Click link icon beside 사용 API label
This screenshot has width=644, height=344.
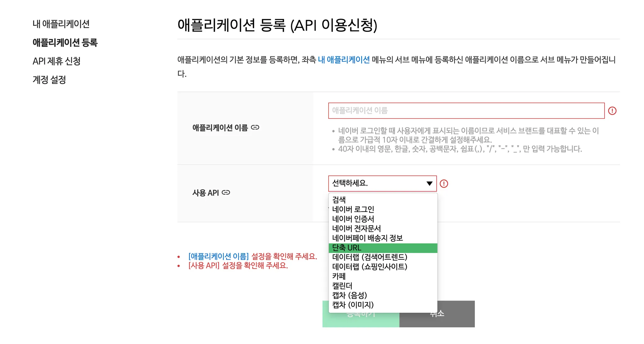coord(226,192)
